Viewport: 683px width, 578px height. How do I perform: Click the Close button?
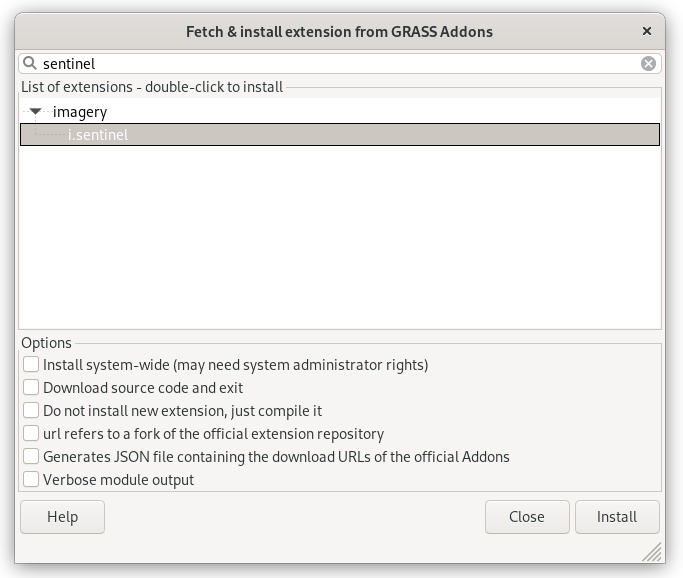pyautogui.click(x=527, y=517)
